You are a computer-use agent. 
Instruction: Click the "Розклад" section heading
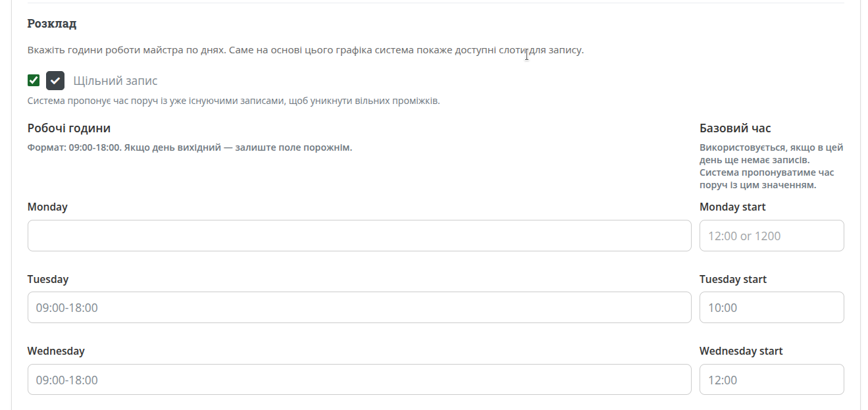pos(52,24)
